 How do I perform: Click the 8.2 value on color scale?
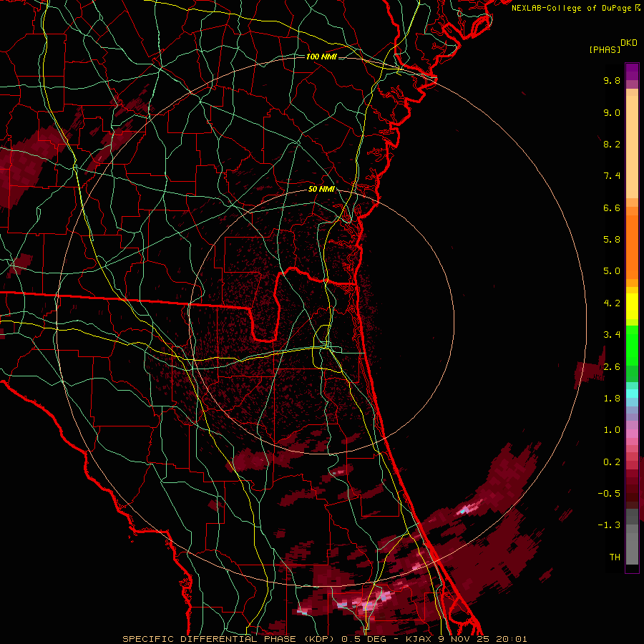point(612,144)
